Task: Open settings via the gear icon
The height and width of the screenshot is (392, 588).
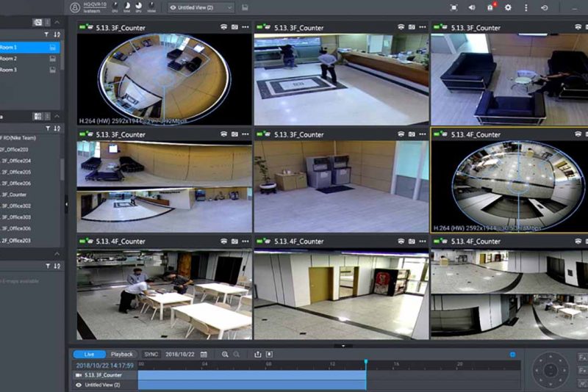Action: [x=508, y=7]
